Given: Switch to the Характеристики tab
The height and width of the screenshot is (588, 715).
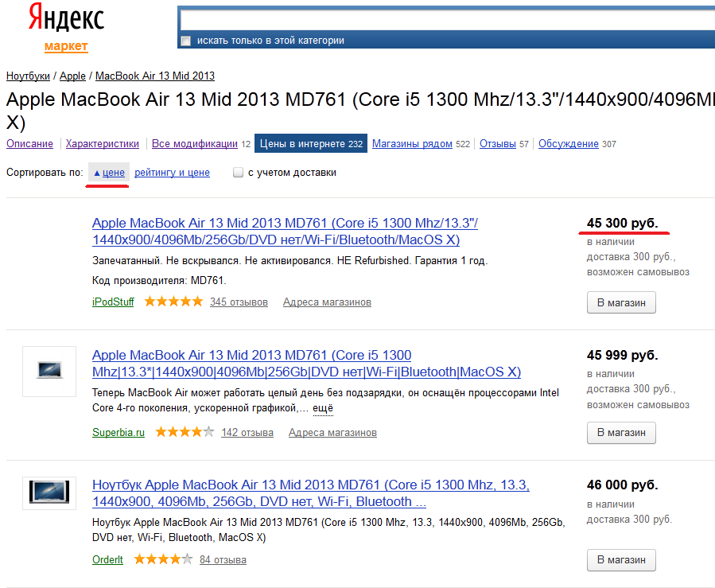Looking at the screenshot, I should [102, 144].
